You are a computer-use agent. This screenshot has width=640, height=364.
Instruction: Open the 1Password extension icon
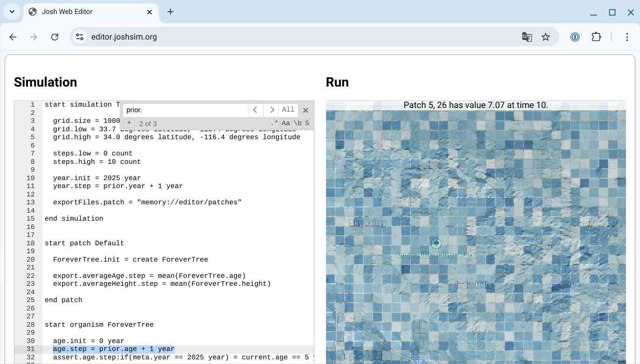point(575,37)
